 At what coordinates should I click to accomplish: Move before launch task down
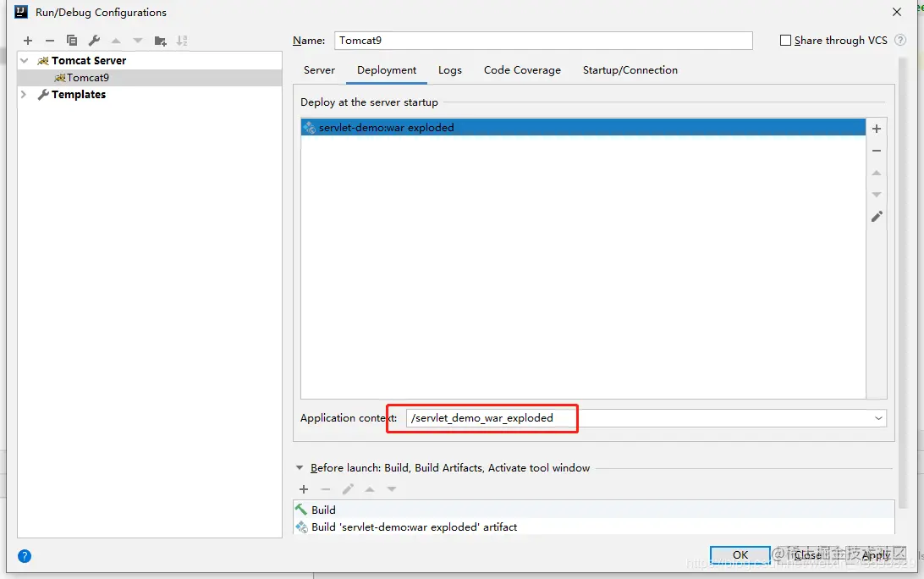391,489
